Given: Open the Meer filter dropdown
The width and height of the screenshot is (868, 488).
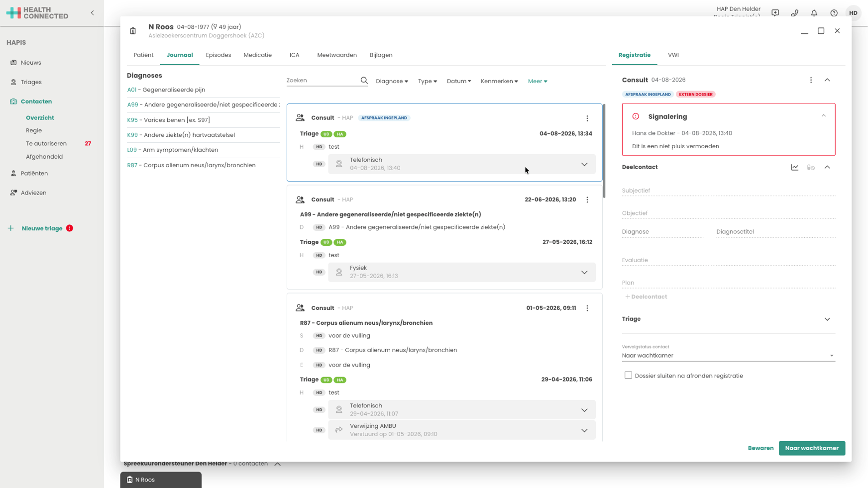Looking at the screenshot, I should click(538, 81).
